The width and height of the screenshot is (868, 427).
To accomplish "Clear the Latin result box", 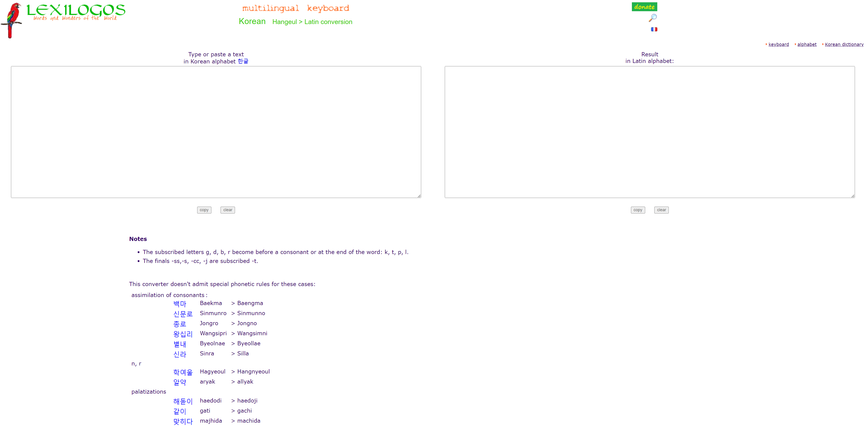I will pyautogui.click(x=661, y=210).
